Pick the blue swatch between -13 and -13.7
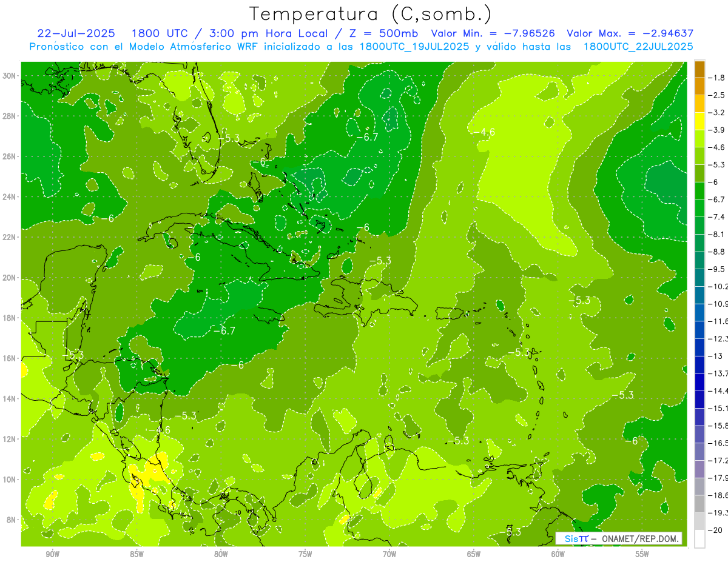728x562 pixels. tap(699, 365)
